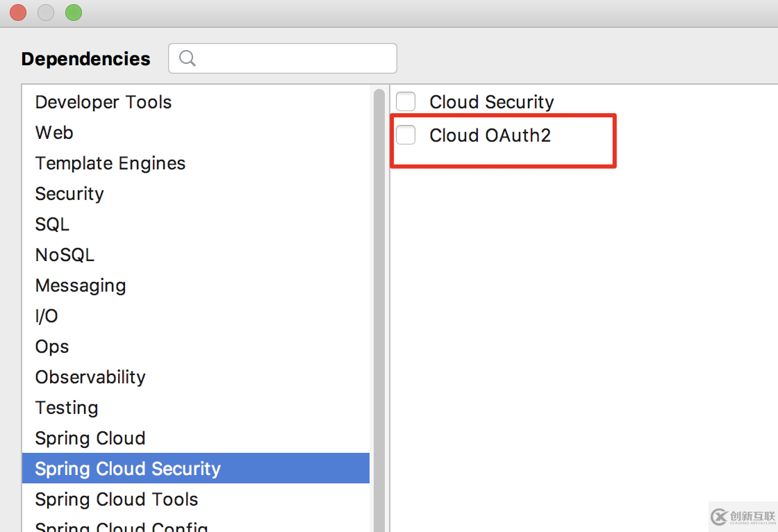Click the green zoom window button

(x=73, y=12)
